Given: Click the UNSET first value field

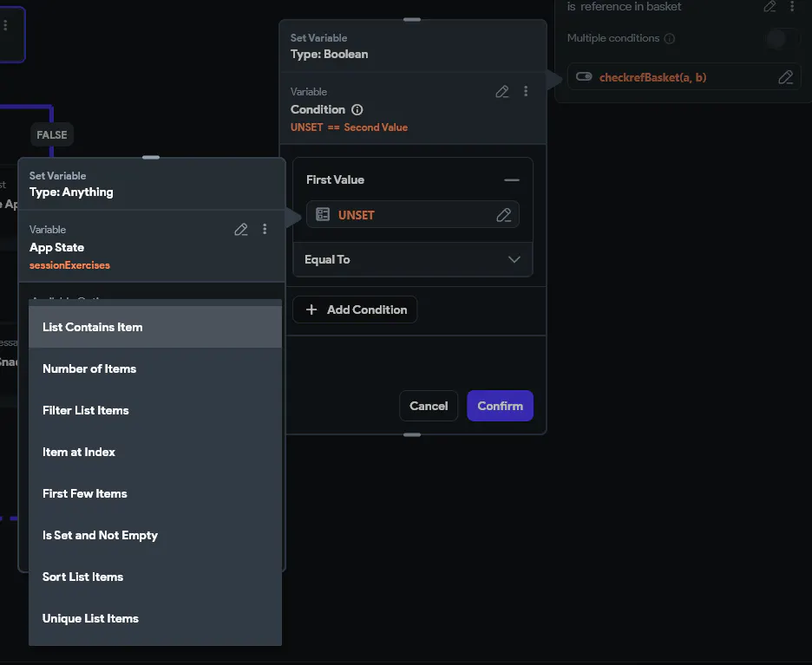Looking at the screenshot, I should (x=413, y=214).
